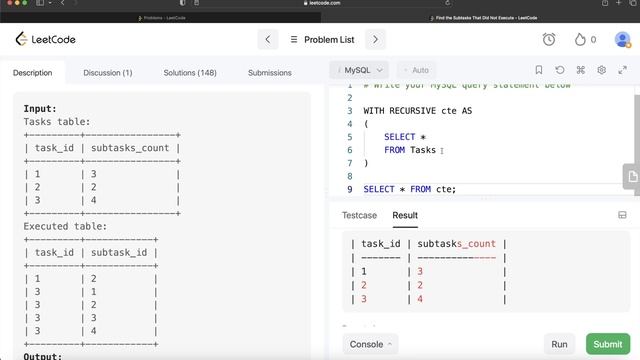Go to the previous problem arrow
640x360 pixels.
[268, 40]
